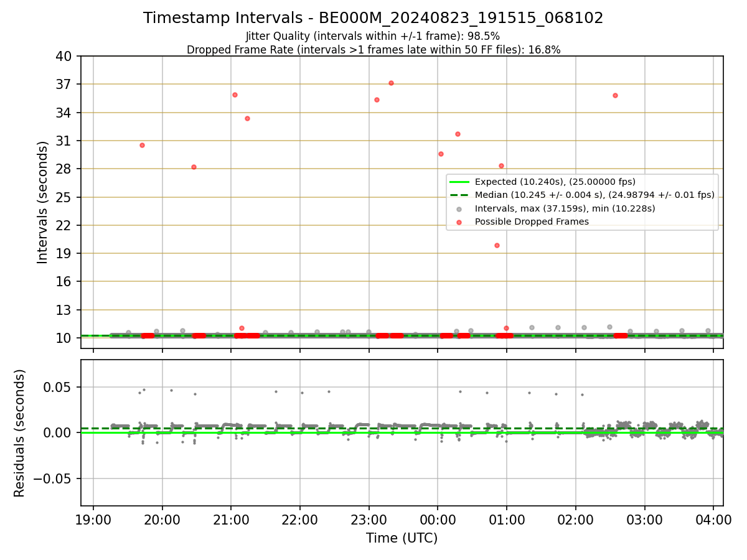Viewport: 747px width, 560px height.
Task: Click the red circle marker in legend
Action: tap(459, 222)
